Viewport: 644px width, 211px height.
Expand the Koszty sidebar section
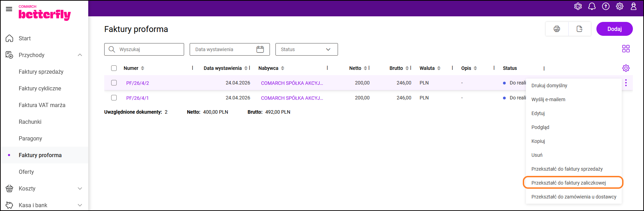coord(80,188)
